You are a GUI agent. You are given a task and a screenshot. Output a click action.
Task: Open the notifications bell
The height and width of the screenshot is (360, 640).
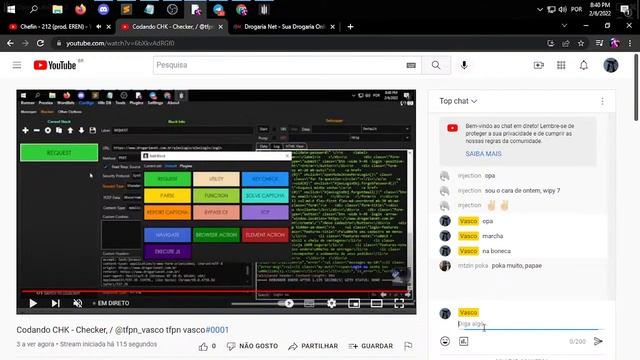584,65
